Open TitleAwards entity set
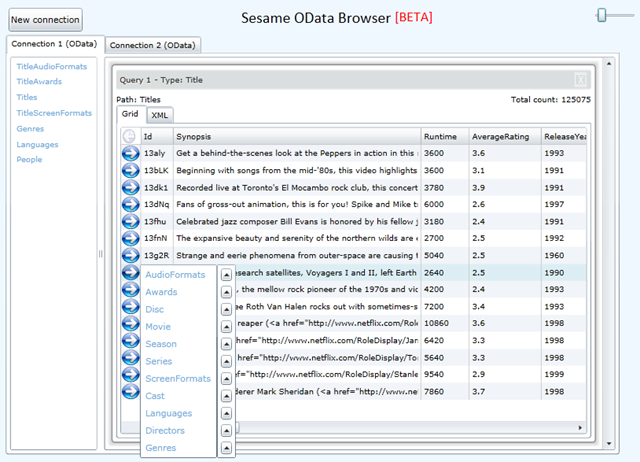Viewport: 640px width, 462px height. [39, 82]
